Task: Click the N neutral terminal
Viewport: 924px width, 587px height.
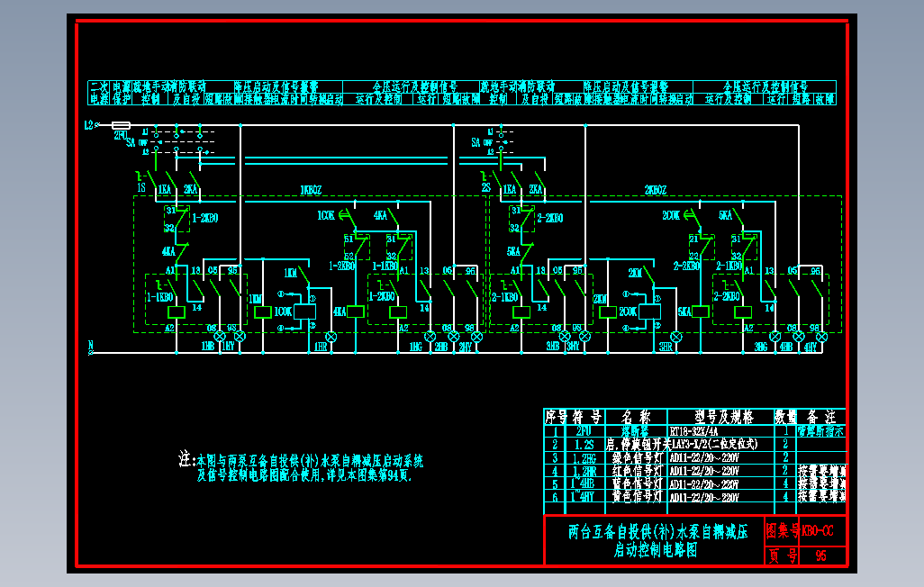Action: 91,353
